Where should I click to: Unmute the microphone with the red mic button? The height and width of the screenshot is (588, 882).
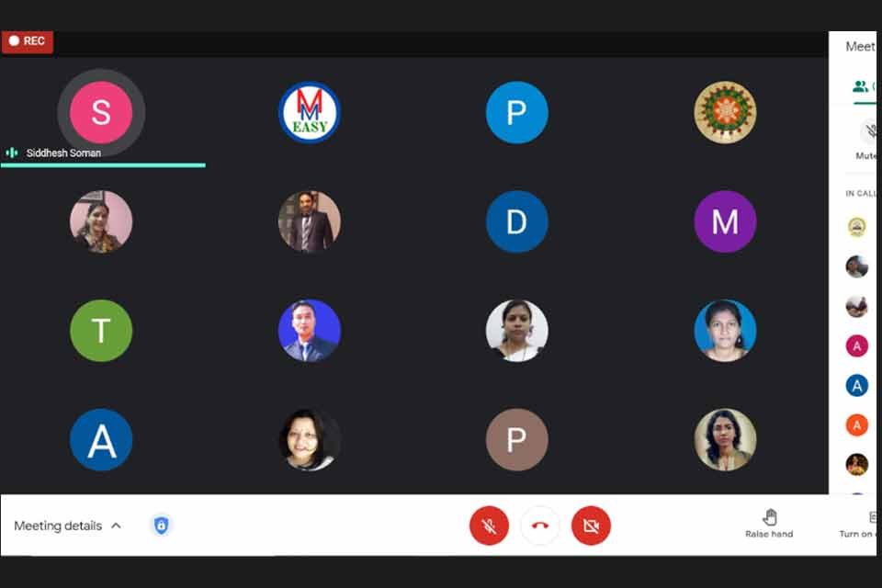[489, 526]
